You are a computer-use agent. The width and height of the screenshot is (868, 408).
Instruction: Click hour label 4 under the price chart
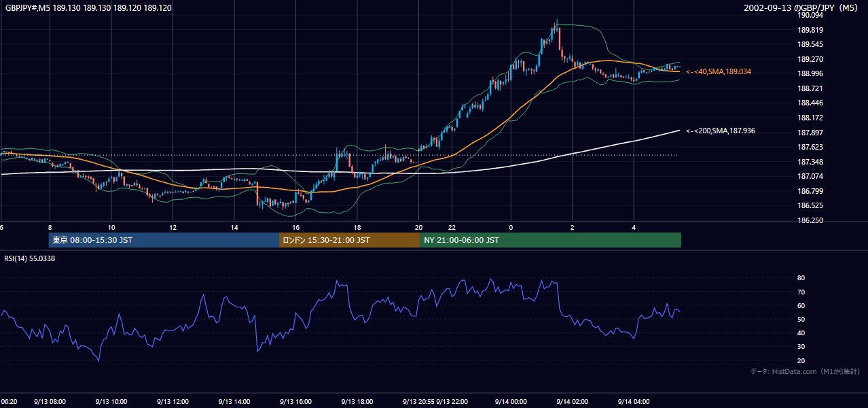pyautogui.click(x=634, y=228)
